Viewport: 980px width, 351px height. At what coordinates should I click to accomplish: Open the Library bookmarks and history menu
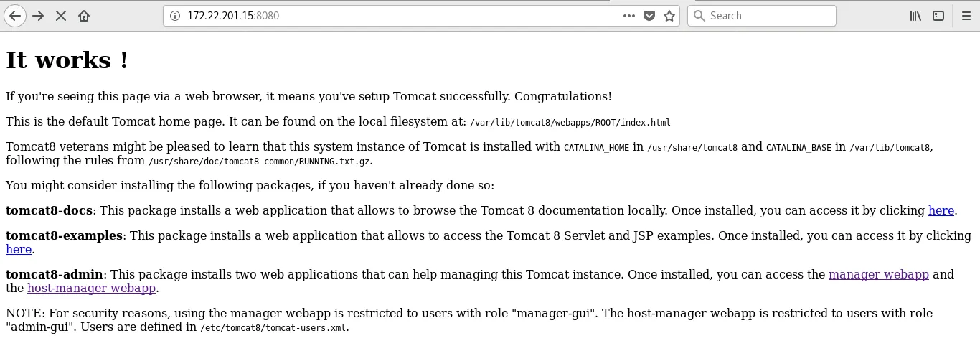[915, 16]
